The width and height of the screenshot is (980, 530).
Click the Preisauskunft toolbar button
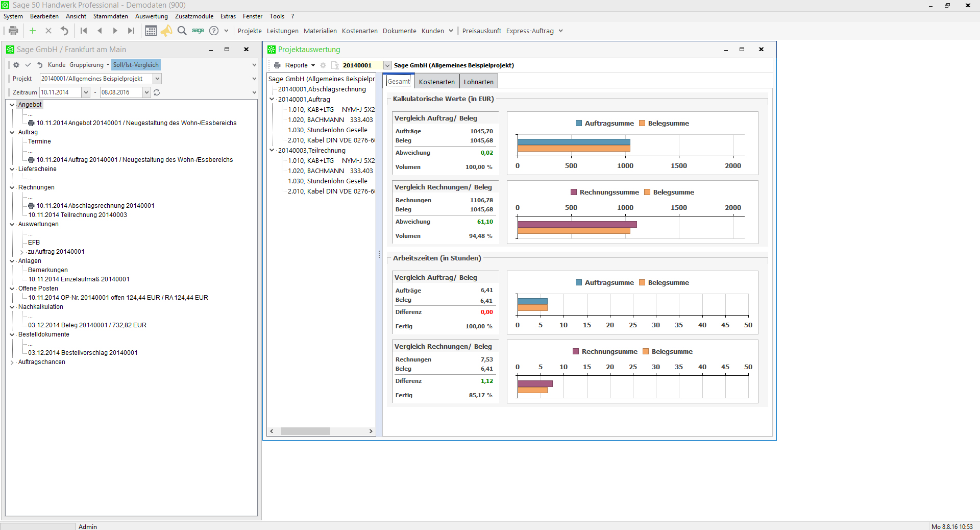[x=481, y=31]
